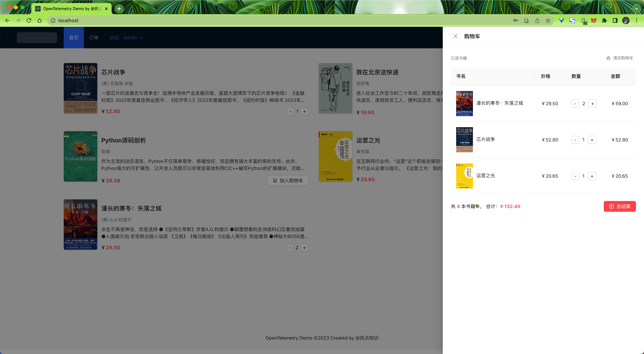This screenshot has width=644, height=354.
Task: Open the browser three-dot menu
Action: [636, 20]
